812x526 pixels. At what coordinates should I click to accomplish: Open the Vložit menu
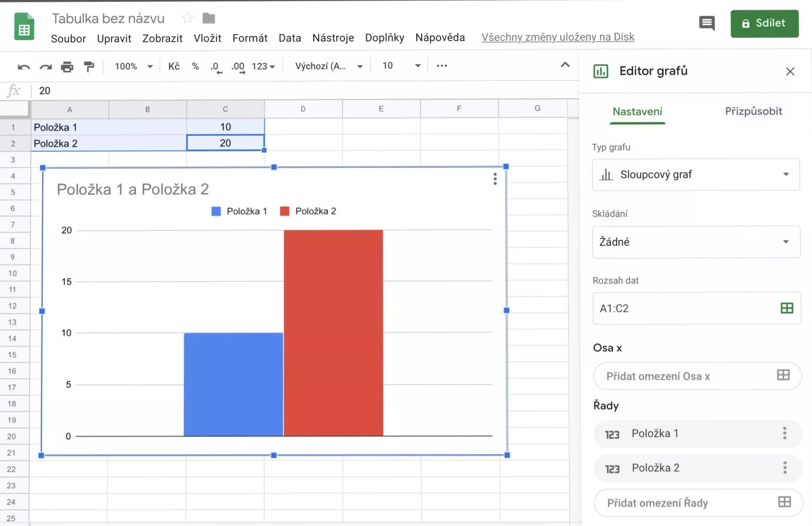207,38
